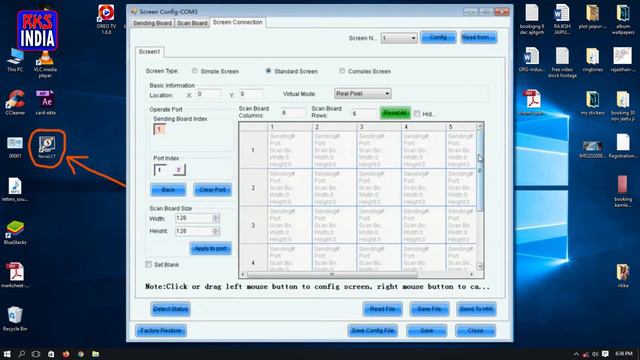Viewport: 640px width, 360px height.
Task: Open the plot-jaipur folder
Action: click(x=593, y=17)
